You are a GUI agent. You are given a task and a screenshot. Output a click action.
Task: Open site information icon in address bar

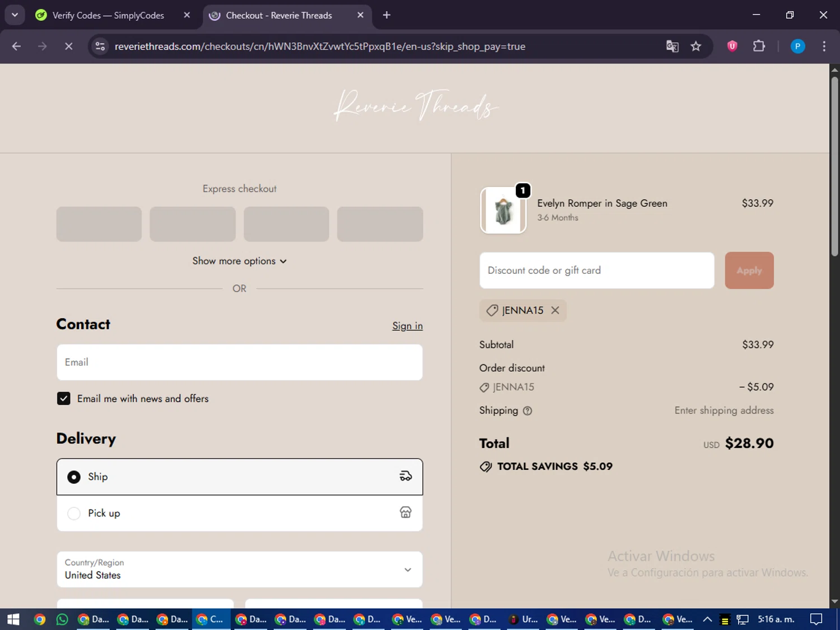[100, 46]
